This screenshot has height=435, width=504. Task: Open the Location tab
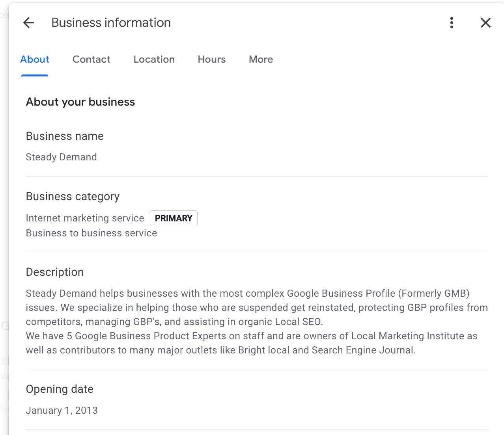tap(154, 59)
